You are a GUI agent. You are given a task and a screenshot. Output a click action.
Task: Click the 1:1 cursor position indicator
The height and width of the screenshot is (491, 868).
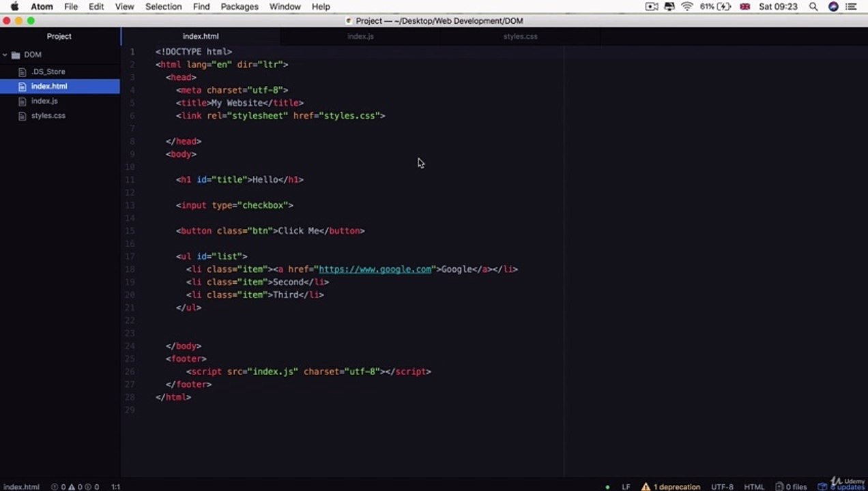[116, 487]
